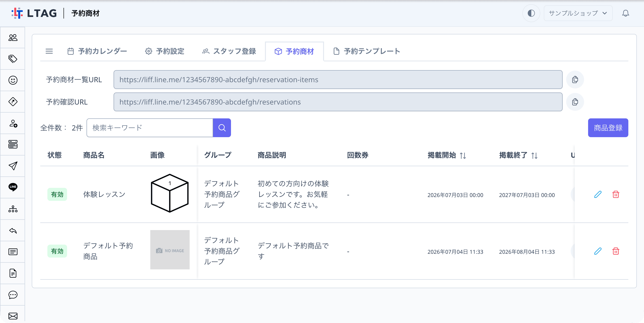Edit the 体験レッスン item
This screenshot has width=644, height=323.
598,194
